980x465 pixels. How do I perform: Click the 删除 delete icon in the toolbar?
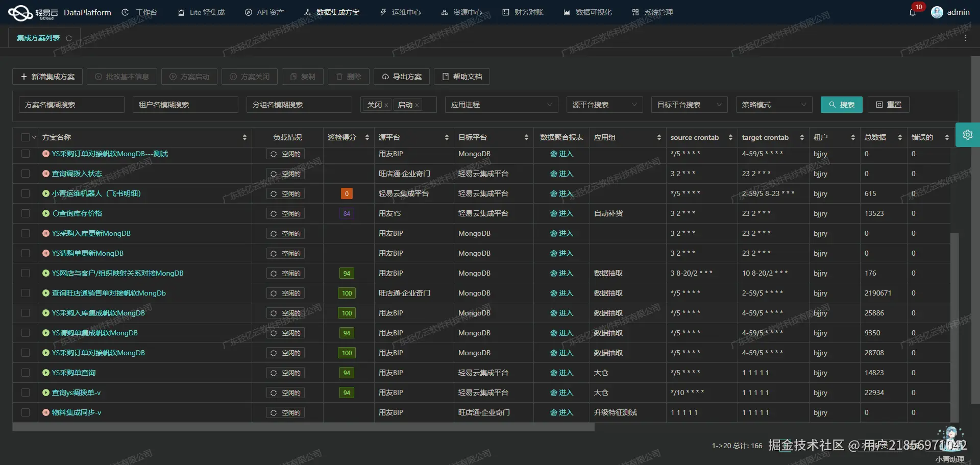point(339,77)
